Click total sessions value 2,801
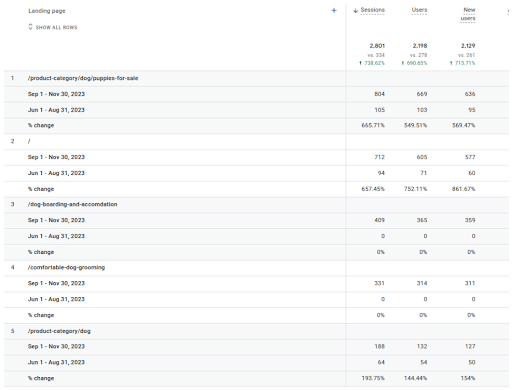This screenshot has height=390, width=512. (377, 46)
